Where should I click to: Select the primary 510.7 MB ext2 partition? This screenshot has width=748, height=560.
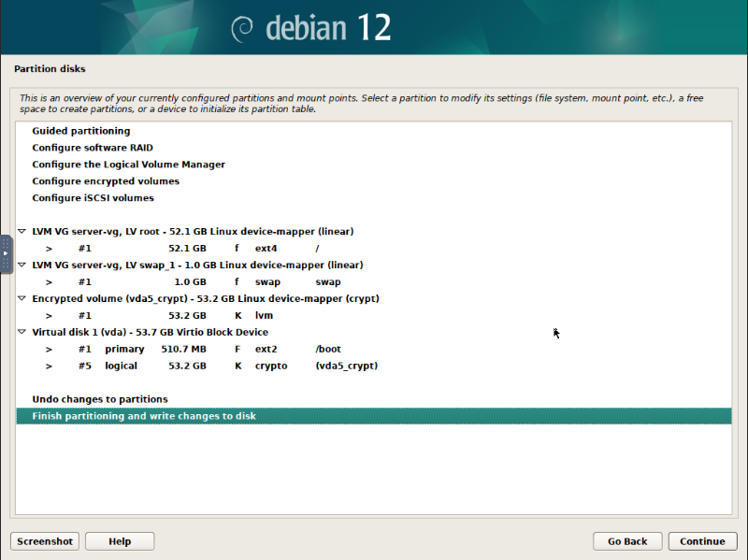374,349
